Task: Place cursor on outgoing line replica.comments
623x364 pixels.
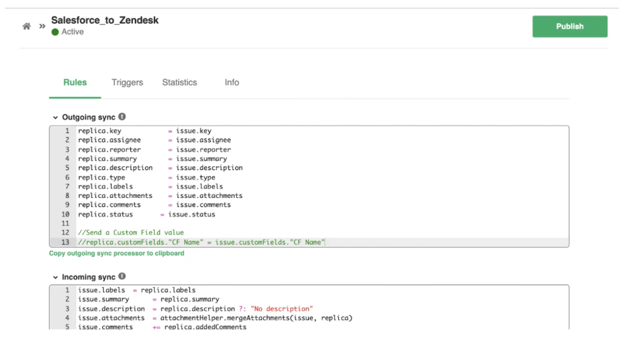Action: (x=154, y=205)
